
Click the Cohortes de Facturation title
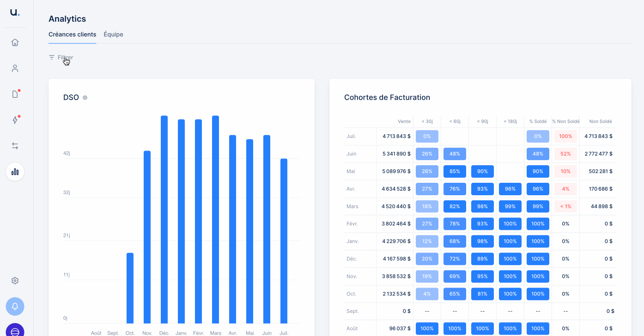387,97
